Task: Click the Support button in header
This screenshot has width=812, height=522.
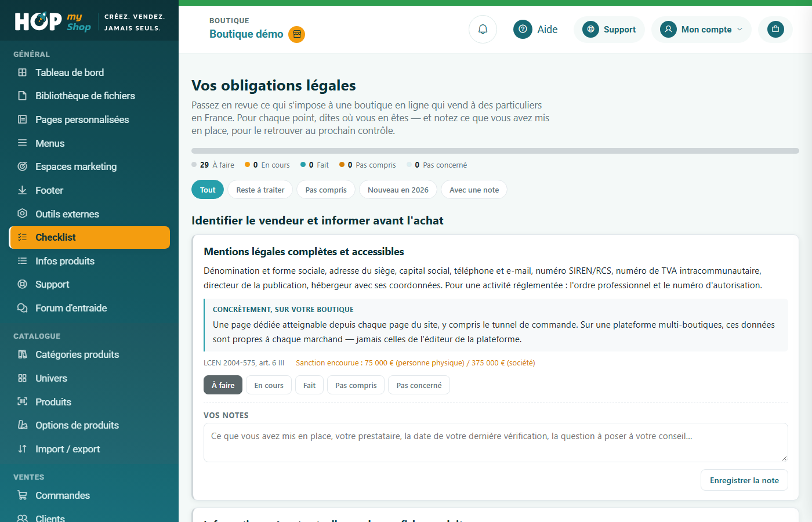Action: [609, 29]
